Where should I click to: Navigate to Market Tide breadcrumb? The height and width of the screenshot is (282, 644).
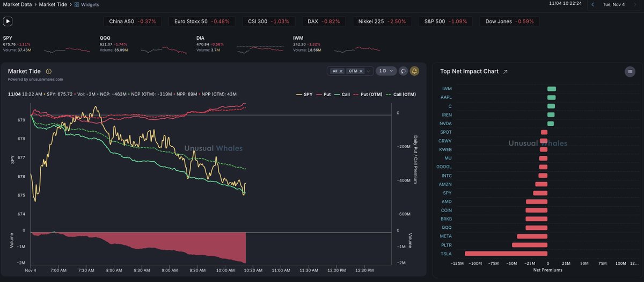pos(53,4)
